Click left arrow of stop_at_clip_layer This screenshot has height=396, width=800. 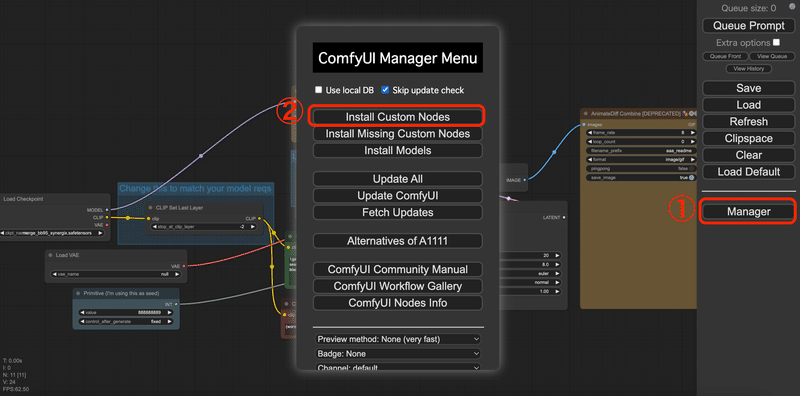pyautogui.click(x=155, y=226)
